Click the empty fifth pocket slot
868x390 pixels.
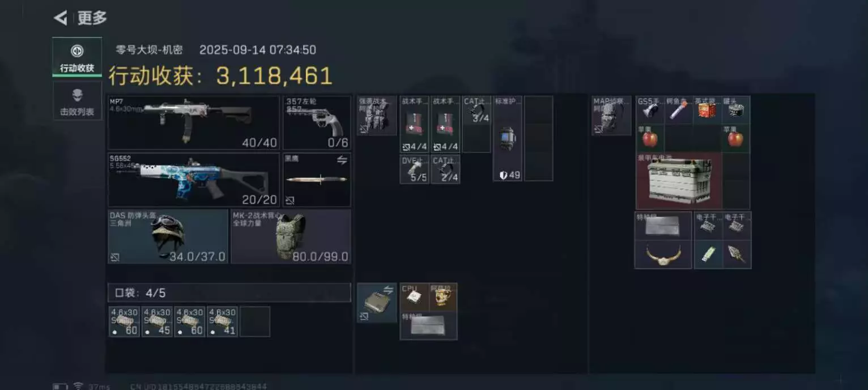point(255,321)
